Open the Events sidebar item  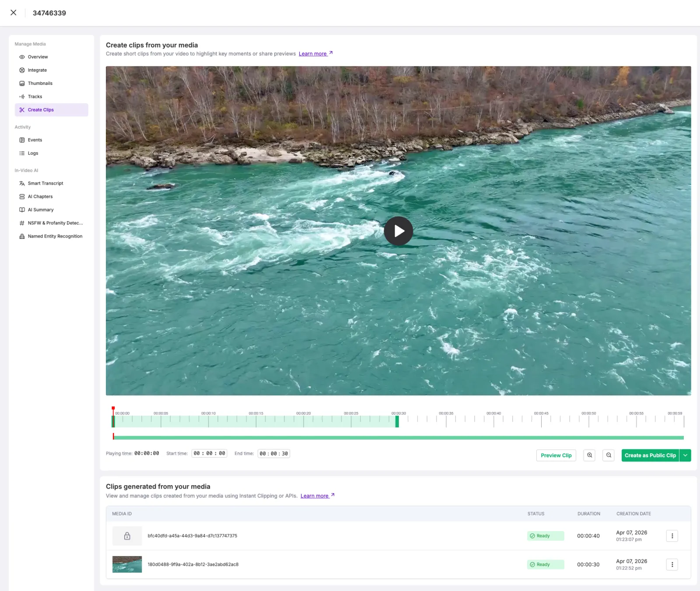coord(52,140)
